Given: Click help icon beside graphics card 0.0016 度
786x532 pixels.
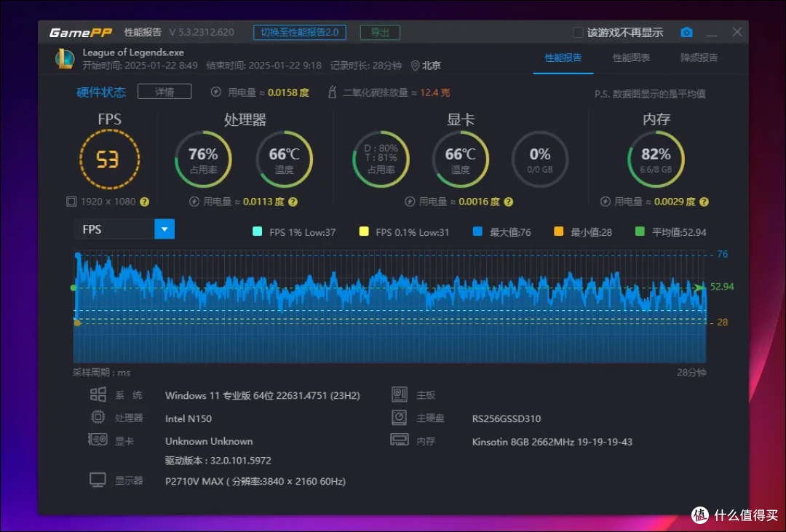Looking at the screenshot, I should [x=508, y=202].
